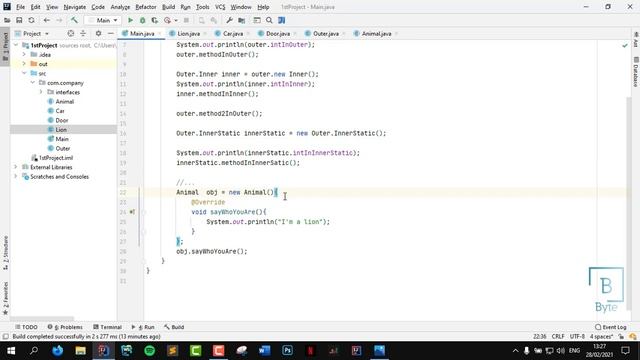The height and width of the screenshot is (360, 640).
Task: Click the Synchronize/reload toolbar icon
Action: click(x=31, y=20)
